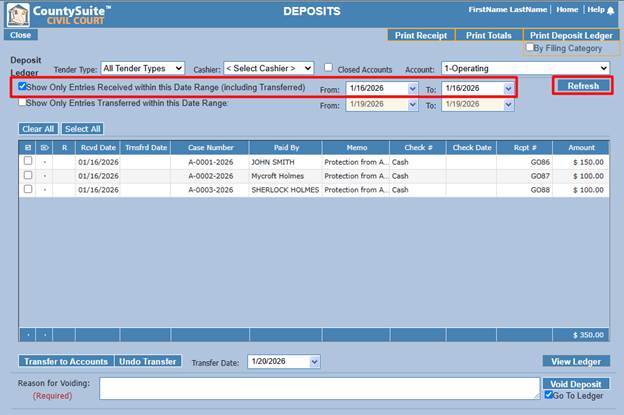Close the Deposits screen
This screenshot has height=415, width=624.
21,35
